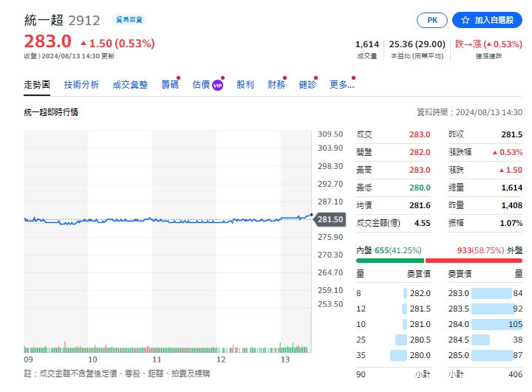Click the 成交金額(億) 4.55 value
Screen dimensions: 532x392
click(x=423, y=223)
